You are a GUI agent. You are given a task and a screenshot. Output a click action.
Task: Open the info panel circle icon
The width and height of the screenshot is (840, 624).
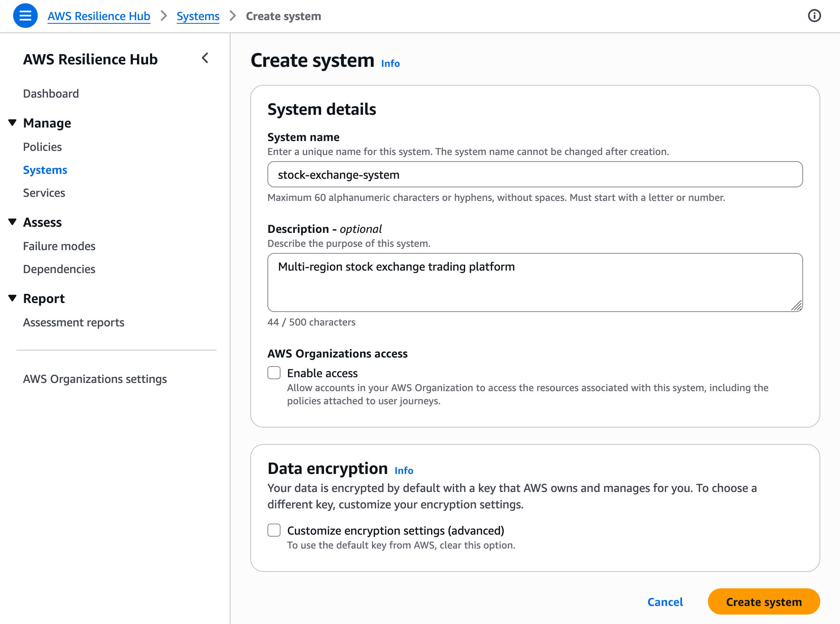[814, 16]
